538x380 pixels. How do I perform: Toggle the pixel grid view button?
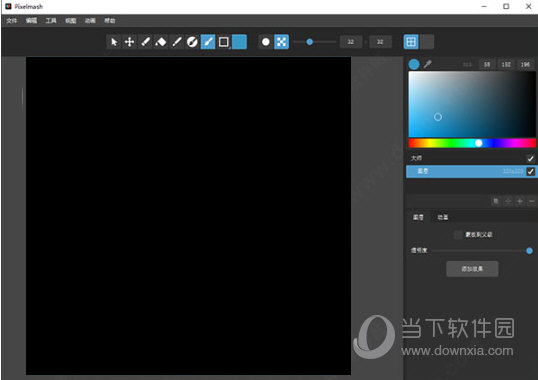pos(411,42)
